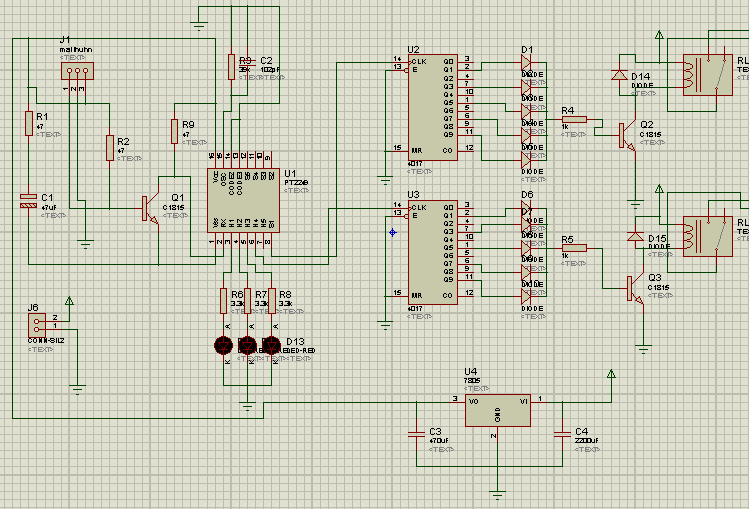Click transistor Q2 symbol

627,134
